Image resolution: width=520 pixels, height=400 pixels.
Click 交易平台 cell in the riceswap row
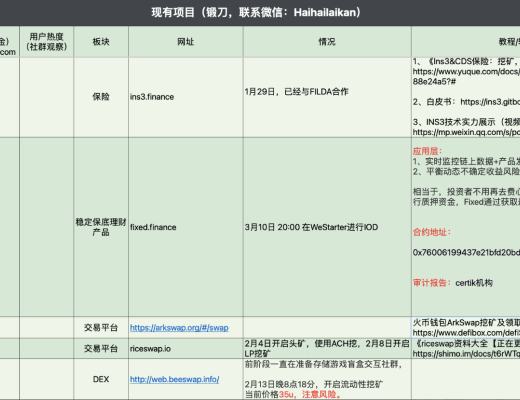(x=101, y=349)
